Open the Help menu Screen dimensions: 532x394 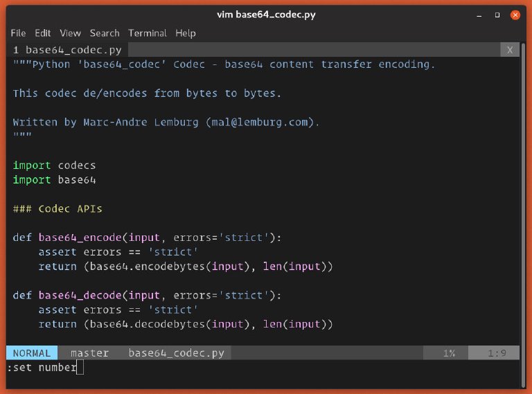click(x=186, y=33)
